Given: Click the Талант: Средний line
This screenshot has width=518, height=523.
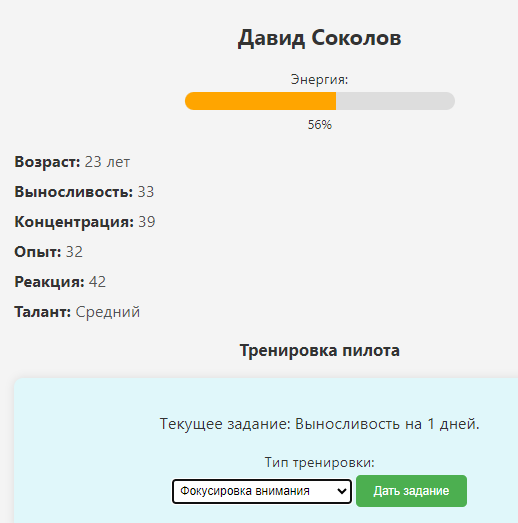Looking at the screenshot, I should click(77, 312).
